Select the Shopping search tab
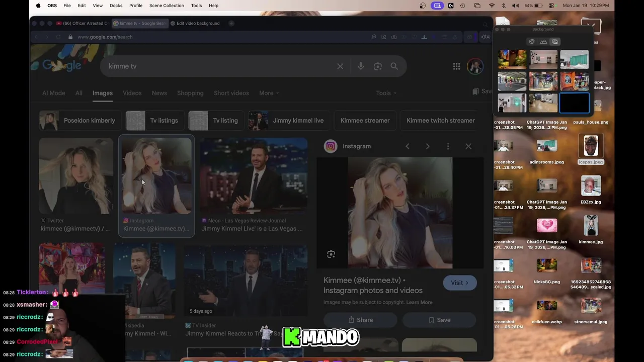 coord(190,93)
